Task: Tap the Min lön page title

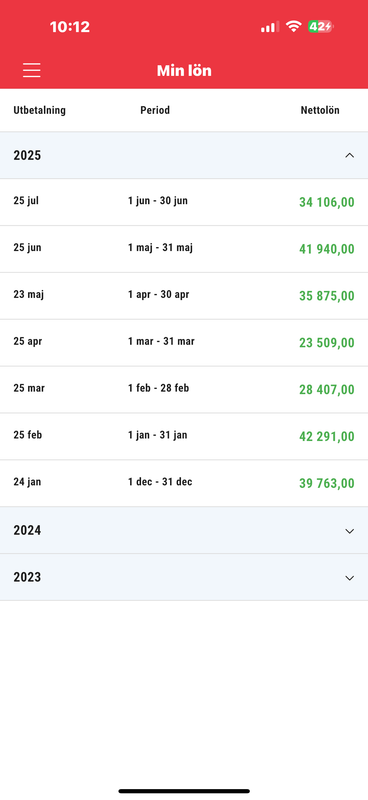Action: pos(184,70)
